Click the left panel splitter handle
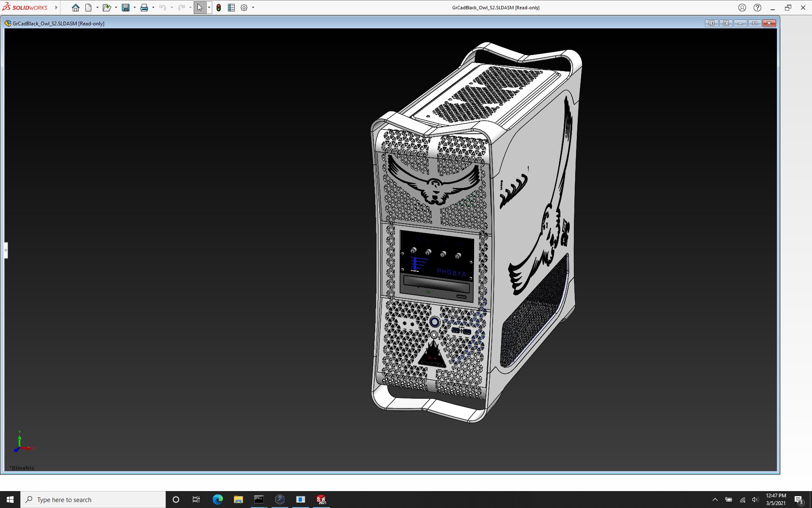This screenshot has width=812, height=508. point(6,250)
